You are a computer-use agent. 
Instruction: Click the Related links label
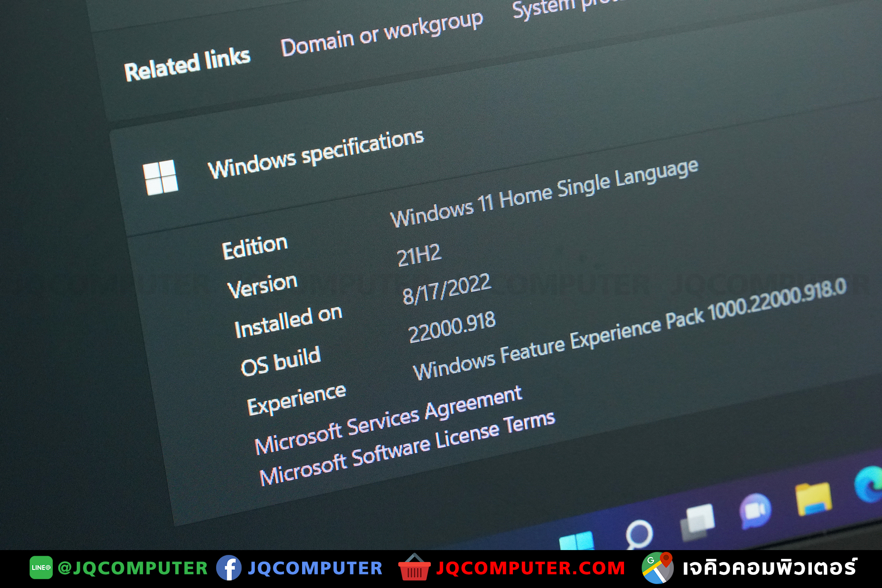pyautogui.click(x=187, y=65)
